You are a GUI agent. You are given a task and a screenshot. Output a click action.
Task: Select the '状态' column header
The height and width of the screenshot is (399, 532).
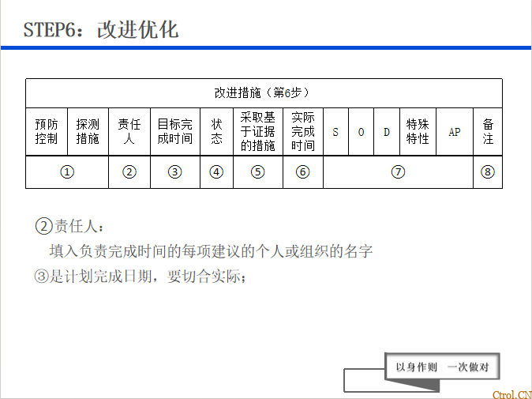click(x=216, y=132)
